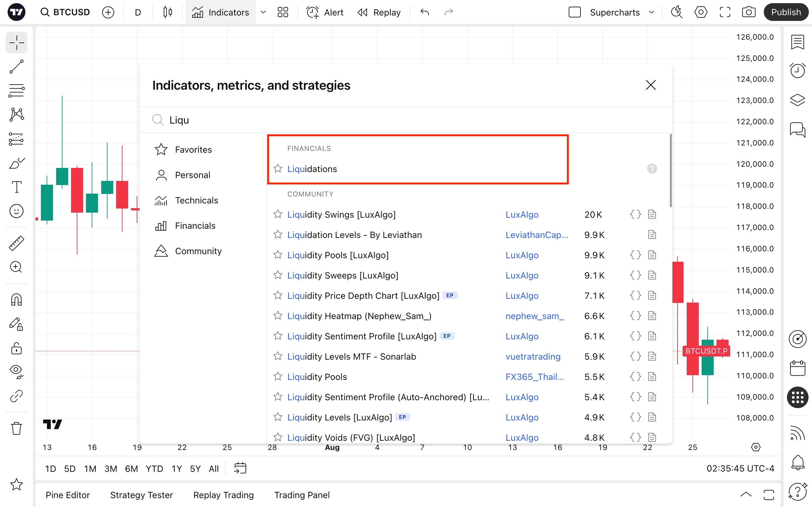Open the Supercharts layout dropdown

click(651, 12)
